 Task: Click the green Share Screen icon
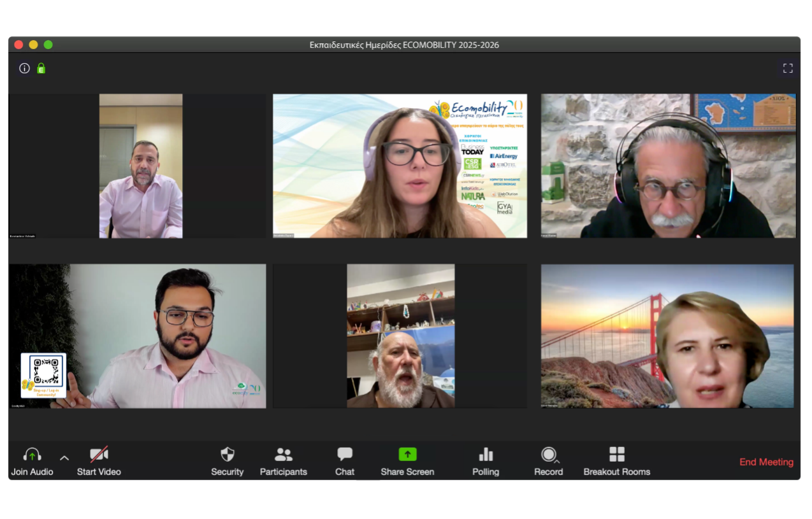coord(407,455)
